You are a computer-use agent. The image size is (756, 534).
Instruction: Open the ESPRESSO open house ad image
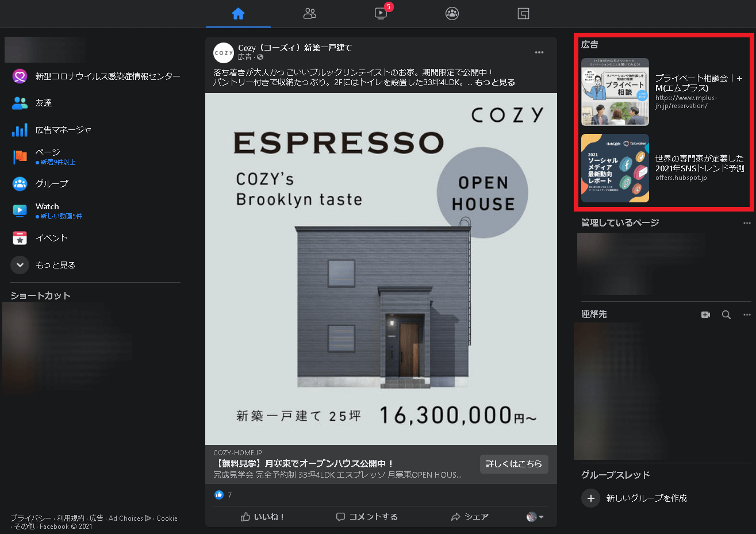tap(381, 269)
